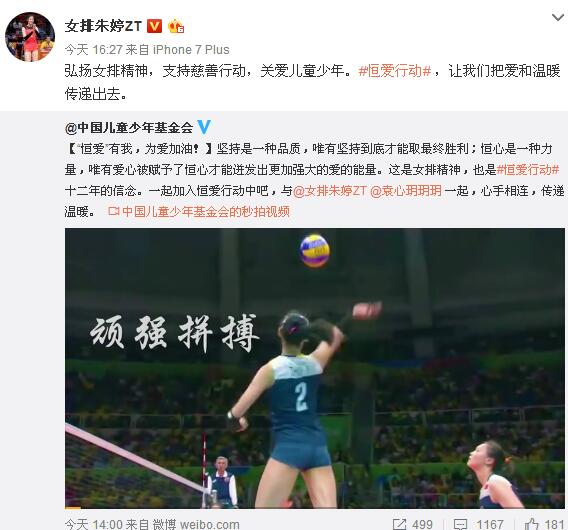Image resolution: width=568 pixels, height=530 pixels.
Task: Click the video camera icon before 秒拍视频
Action: (x=114, y=211)
